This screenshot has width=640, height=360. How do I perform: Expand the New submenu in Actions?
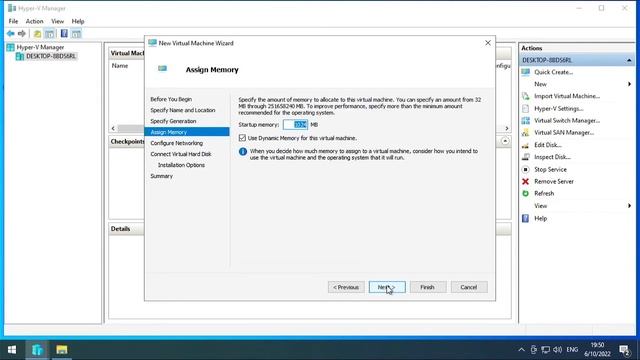click(629, 84)
